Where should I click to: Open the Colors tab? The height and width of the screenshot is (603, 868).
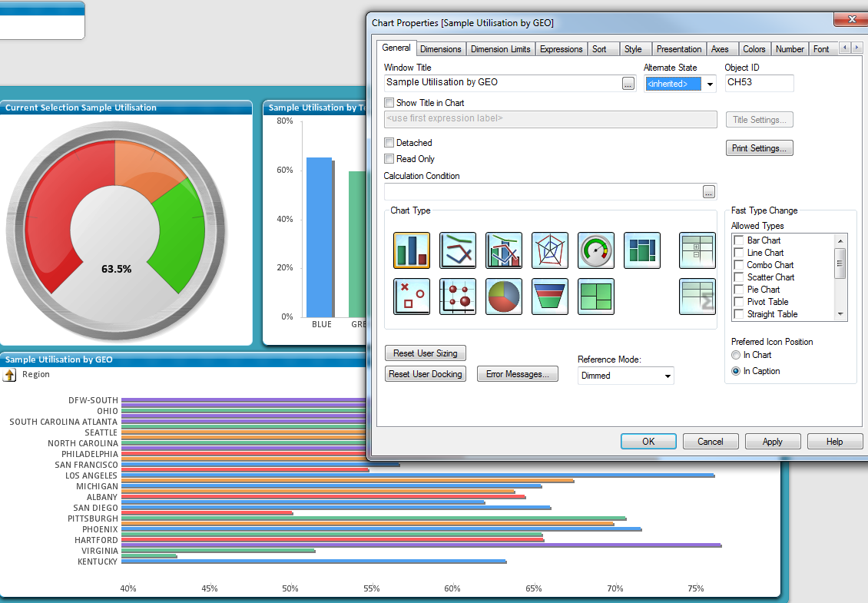click(x=754, y=49)
